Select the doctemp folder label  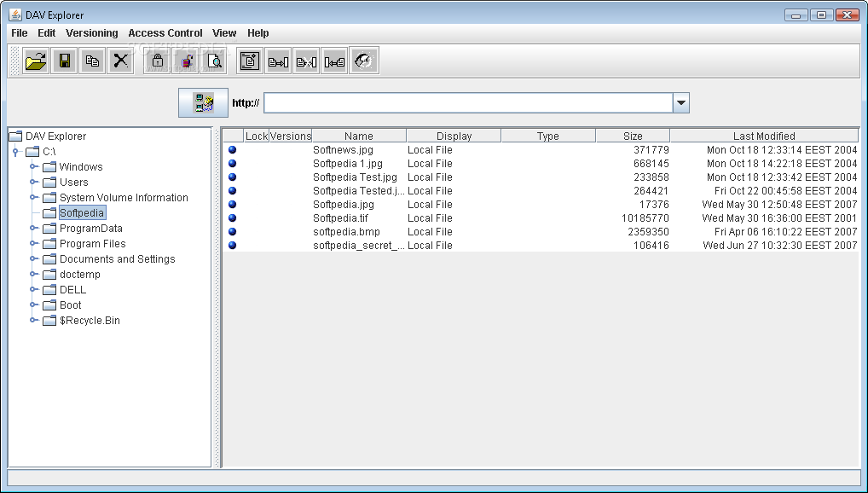(x=79, y=274)
